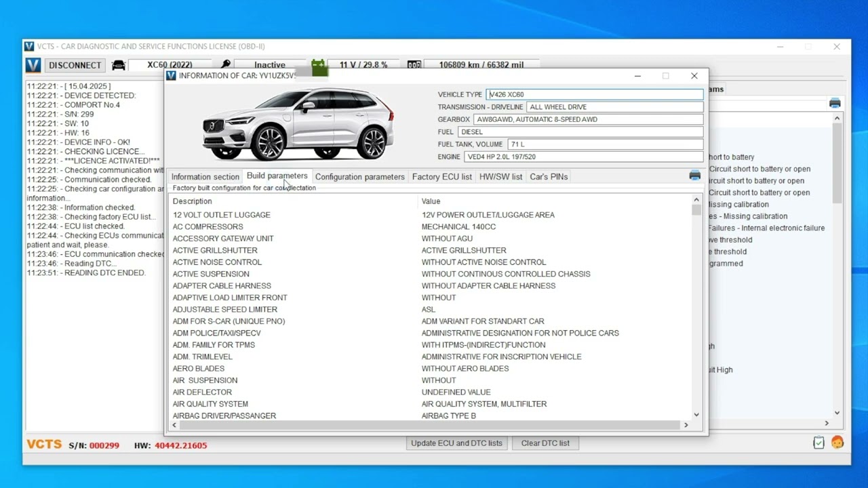Click the ignition key icon beside Inactive
The height and width of the screenshot is (488, 868).
coord(226,64)
